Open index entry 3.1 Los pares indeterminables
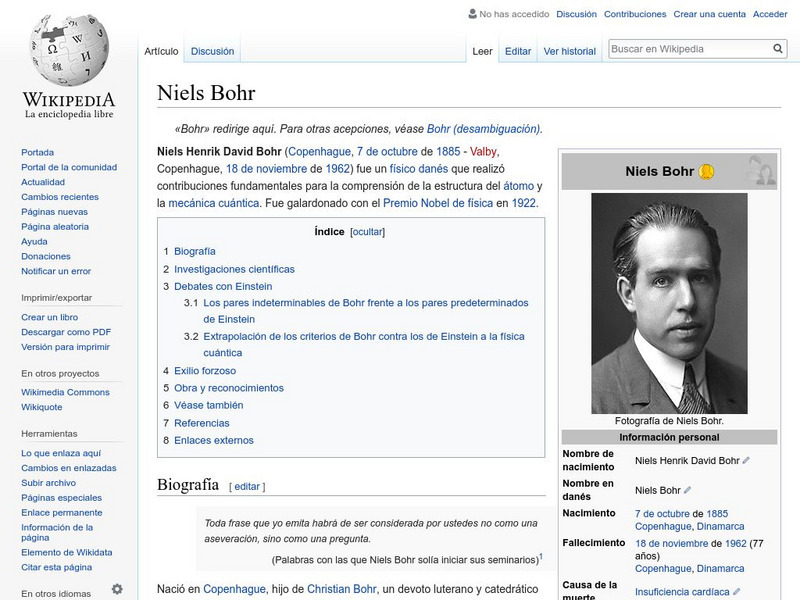The height and width of the screenshot is (600, 800). pos(365,311)
